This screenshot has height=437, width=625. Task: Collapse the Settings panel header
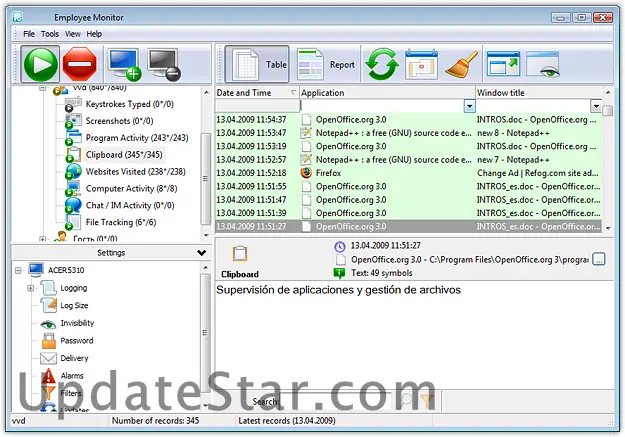[x=201, y=253]
